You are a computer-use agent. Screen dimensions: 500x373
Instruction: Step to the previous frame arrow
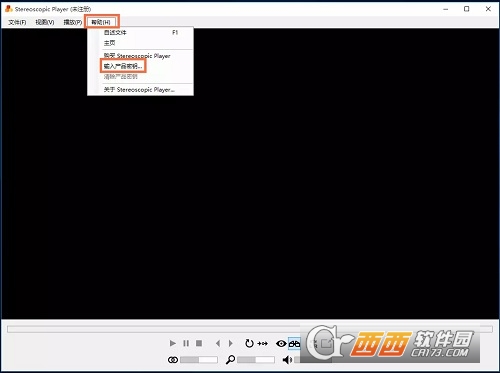click(x=218, y=343)
